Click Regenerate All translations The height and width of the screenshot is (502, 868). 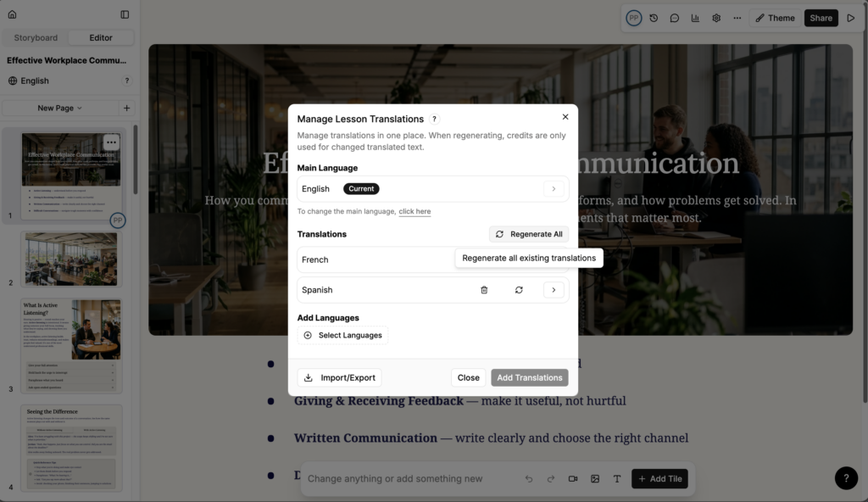529,234
